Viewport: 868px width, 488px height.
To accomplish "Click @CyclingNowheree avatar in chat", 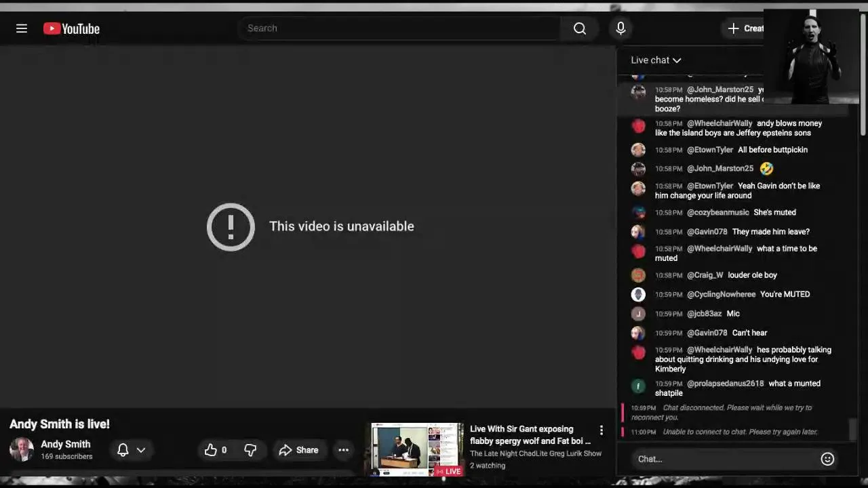I will tap(638, 294).
